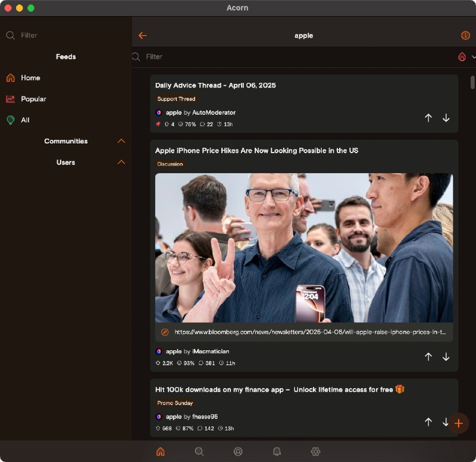Viewport: 476px width, 462px height.
Task: Create new post with plus button
Action: (458, 423)
